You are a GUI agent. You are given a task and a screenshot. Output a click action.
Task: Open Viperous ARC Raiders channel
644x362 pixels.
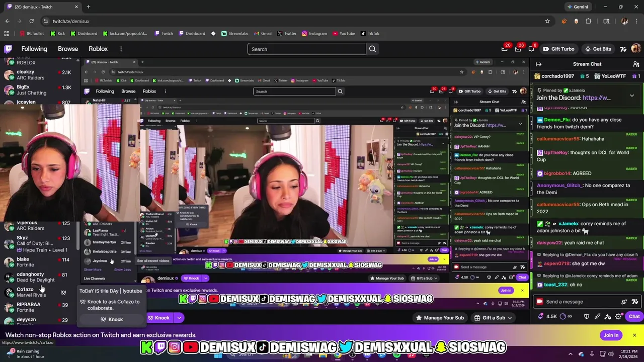click(38, 225)
